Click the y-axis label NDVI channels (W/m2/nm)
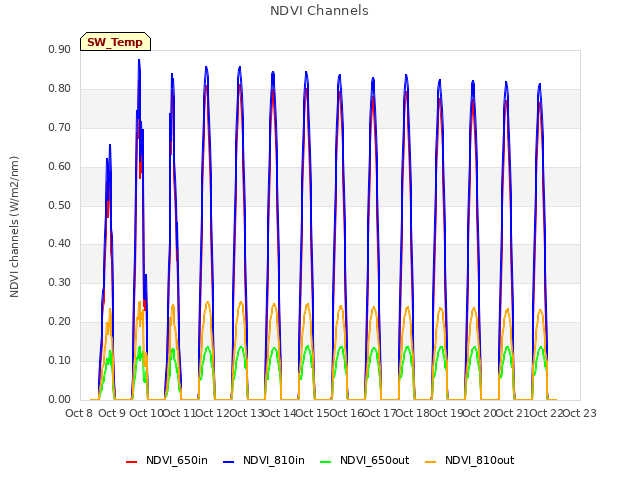This screenshot has height=480, width=640. [x=14, y=227]
